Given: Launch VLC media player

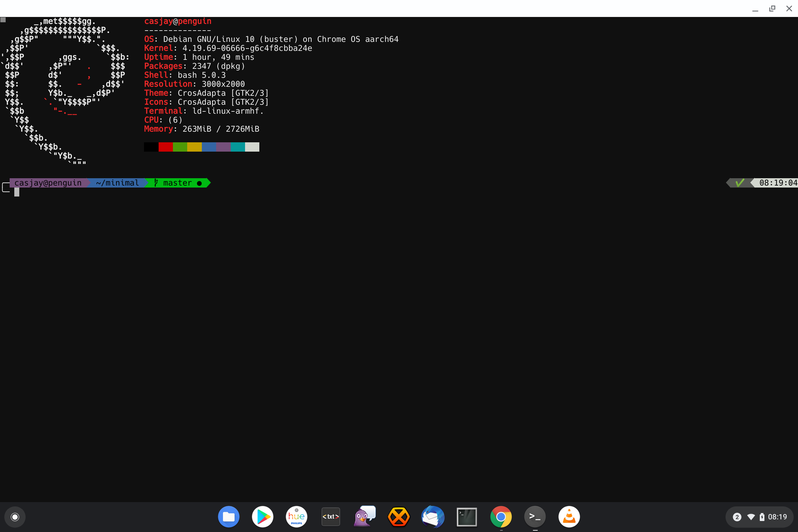Looking at the screenshot, I should [x=569, y=517].
